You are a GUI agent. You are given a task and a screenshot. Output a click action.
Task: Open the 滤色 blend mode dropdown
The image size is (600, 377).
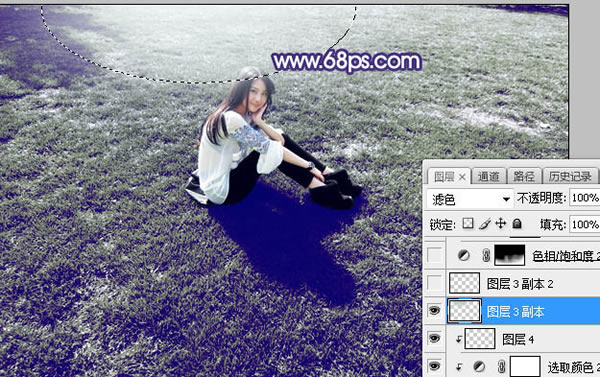click(x=470, y=199)
